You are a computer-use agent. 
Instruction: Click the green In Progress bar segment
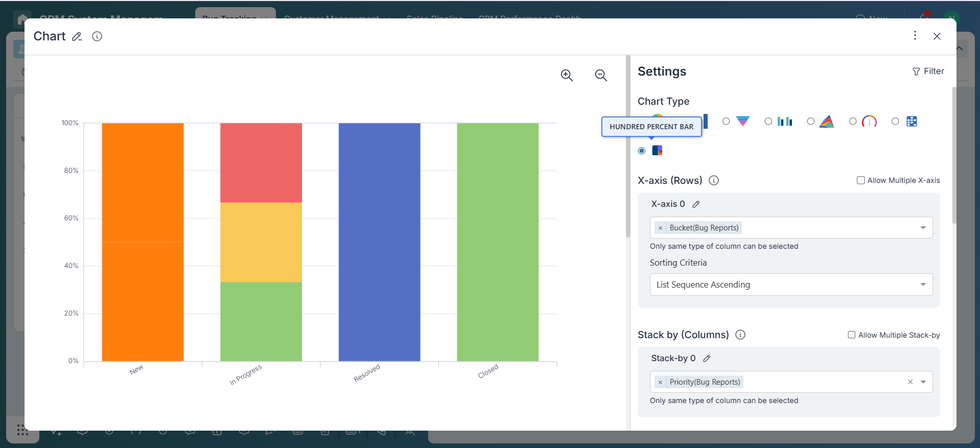[261, 321]
